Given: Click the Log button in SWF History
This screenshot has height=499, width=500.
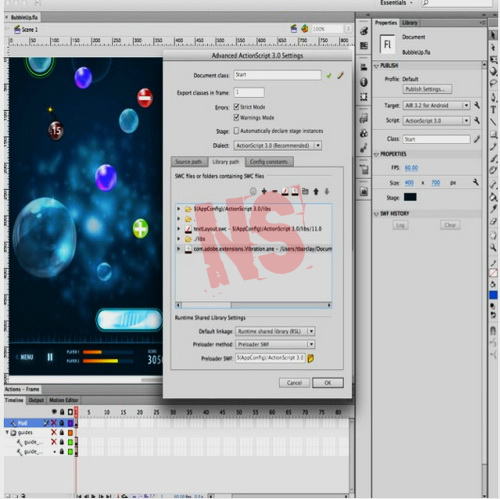Looking at the screenshot, I should pyautogui.click(x=400, y=225).
